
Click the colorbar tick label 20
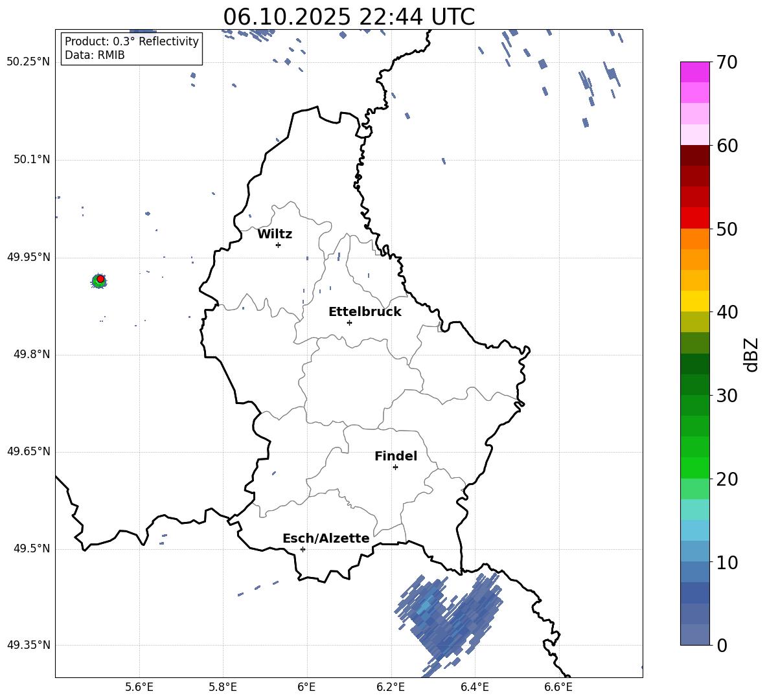coord(727,479)
